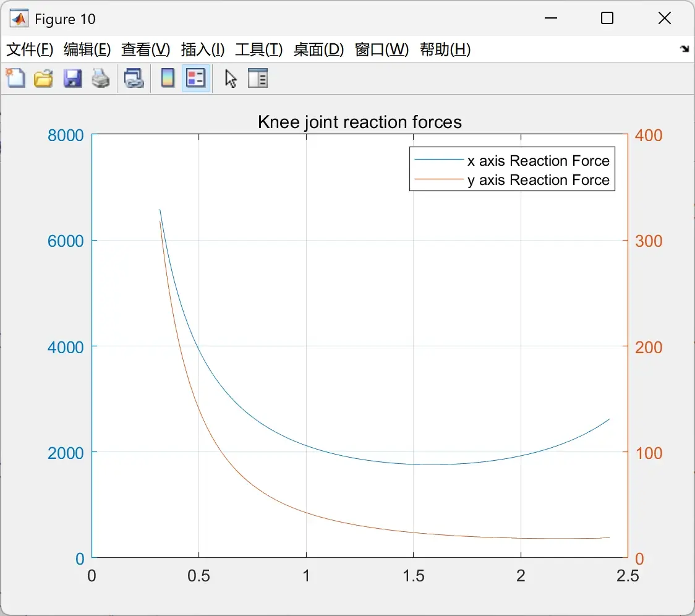Expand the 查看(V) menu
This screenshot has height=616, width=695.
(146, 49)
